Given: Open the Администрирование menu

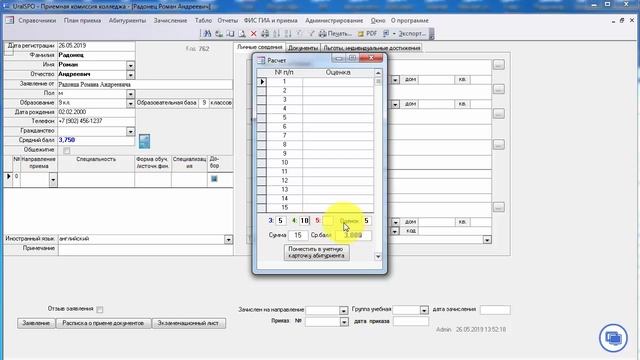Looking at the screenshot, I should pos(334,20).
